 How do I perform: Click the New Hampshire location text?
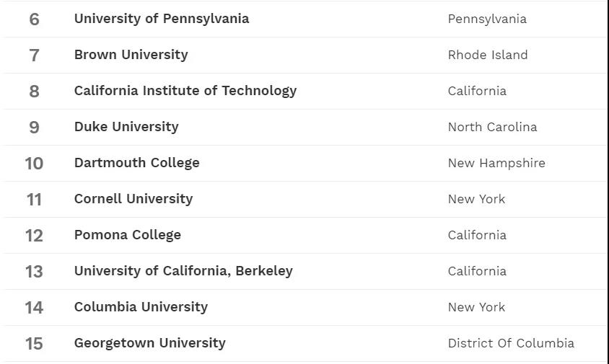(496, 163)
